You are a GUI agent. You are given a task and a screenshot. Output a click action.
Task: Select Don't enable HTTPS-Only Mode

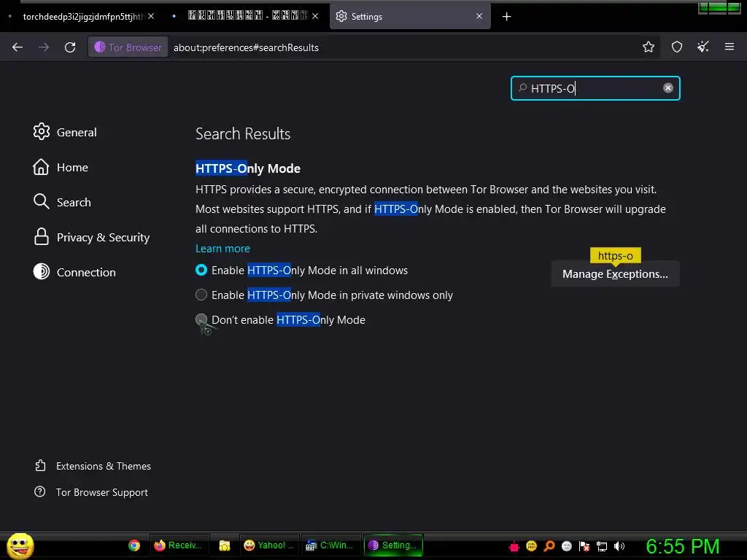(x=201, y=319)
